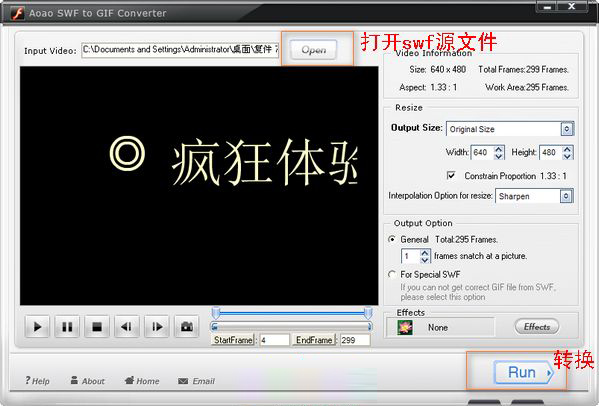Click the 'Work Area:295 Frames.' text

tap(527, 87)
